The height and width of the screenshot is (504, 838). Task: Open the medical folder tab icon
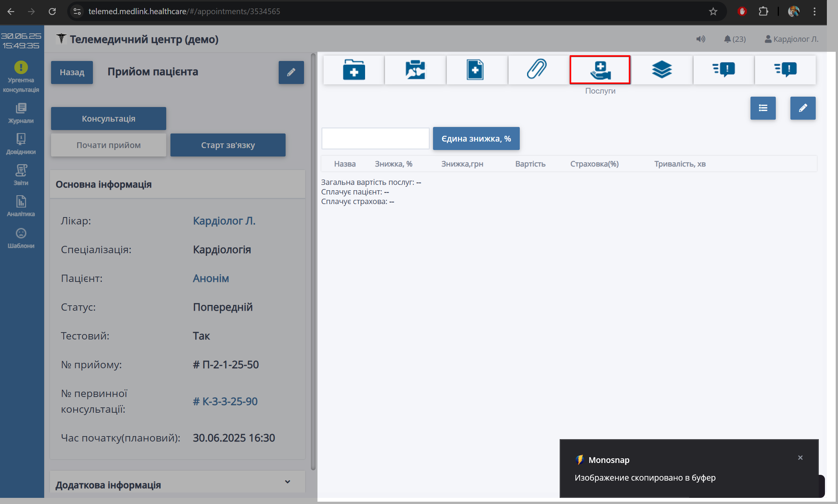[354, 70]
